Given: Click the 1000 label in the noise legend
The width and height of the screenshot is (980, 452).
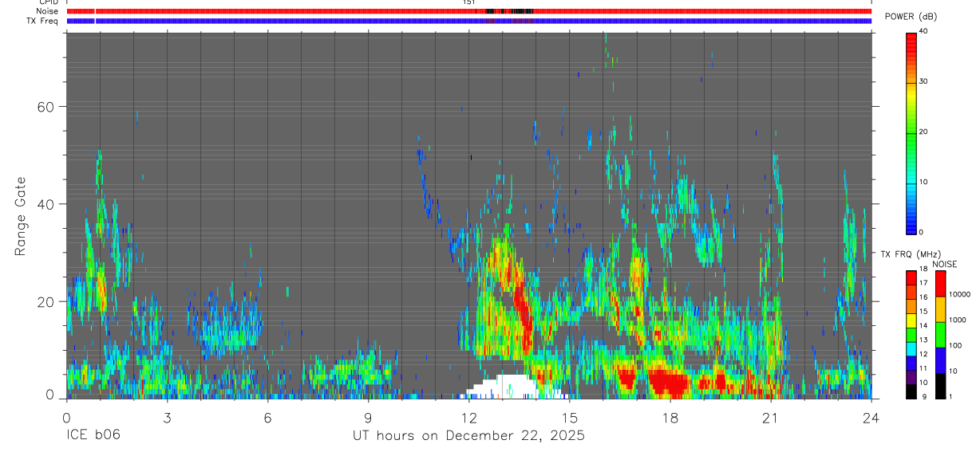Looking at the screenshot, I should (x=957, y=320).
